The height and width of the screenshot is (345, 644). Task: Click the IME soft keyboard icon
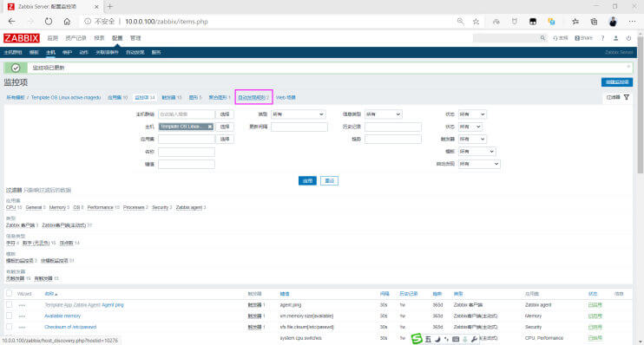point(456,339)
